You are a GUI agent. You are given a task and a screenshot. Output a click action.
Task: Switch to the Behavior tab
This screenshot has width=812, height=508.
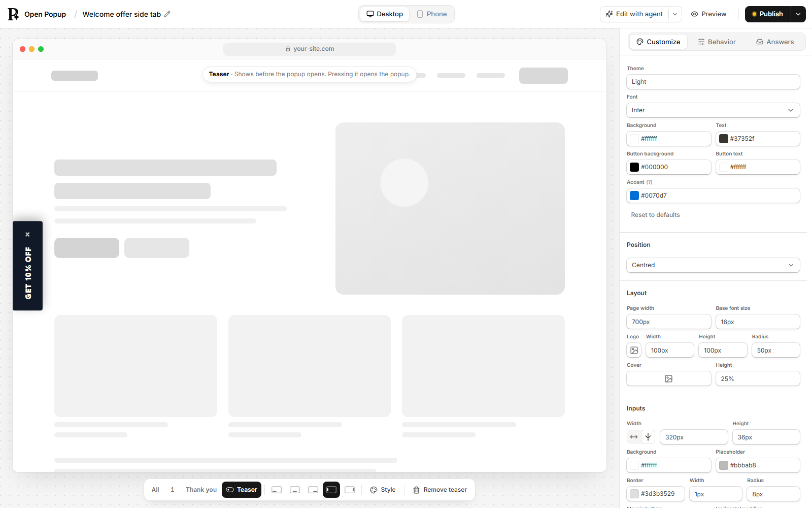click(x=717, y=42)
